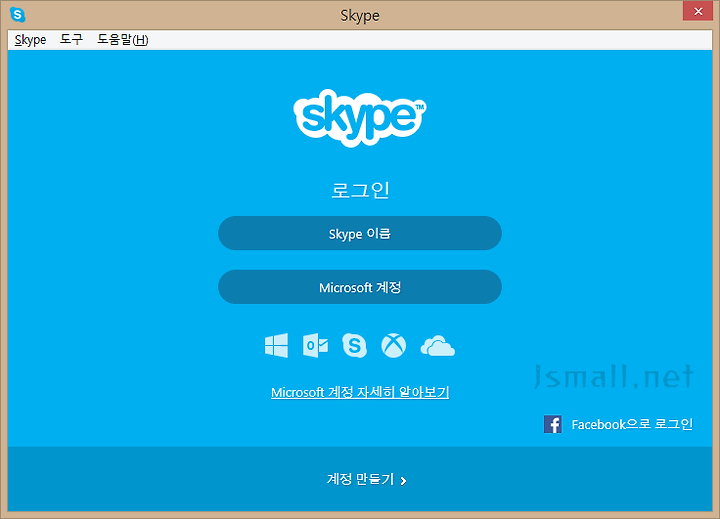Sign in with Skype 이름 button
Screen dimensions: 720x519
point(360,233)
